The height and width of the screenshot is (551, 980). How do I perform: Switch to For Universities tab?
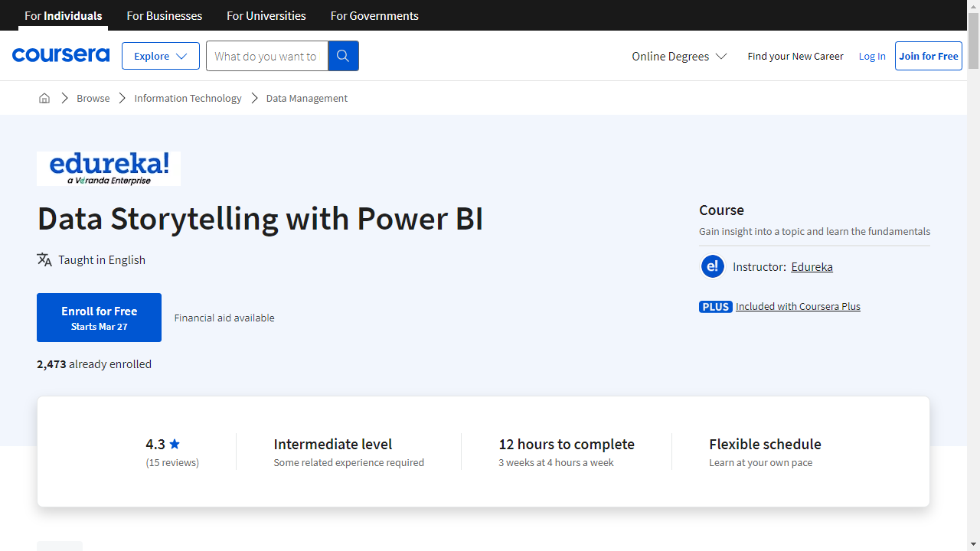[266, 15]
